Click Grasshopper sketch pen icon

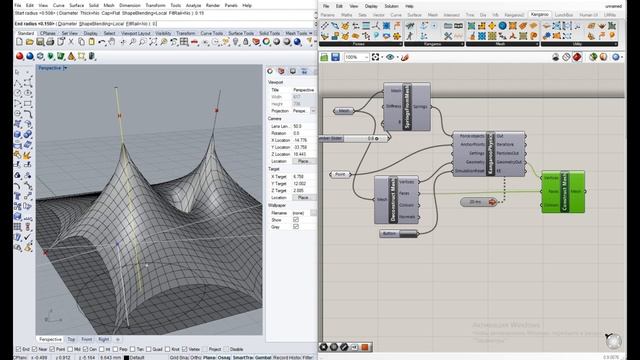[404, 57]
